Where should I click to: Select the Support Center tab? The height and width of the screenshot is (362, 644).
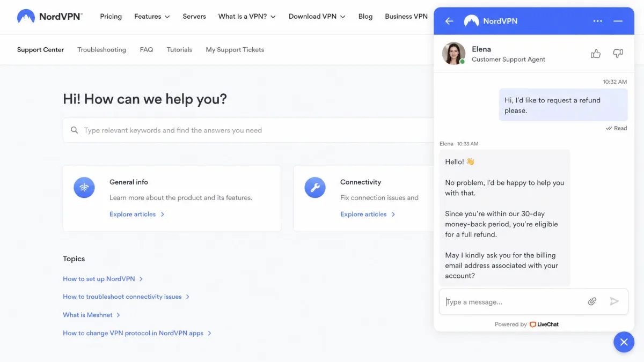click(x=40, y=50)
